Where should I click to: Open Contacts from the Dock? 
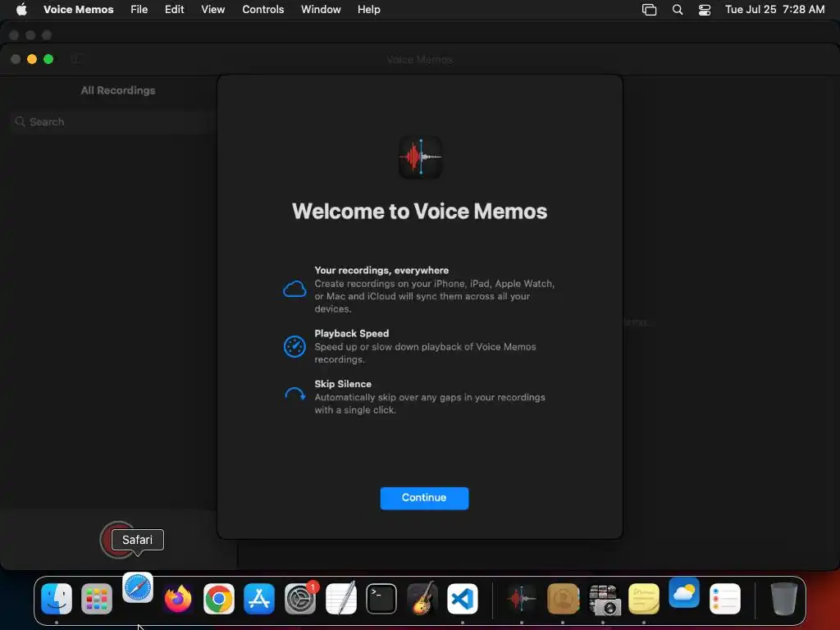563,598
